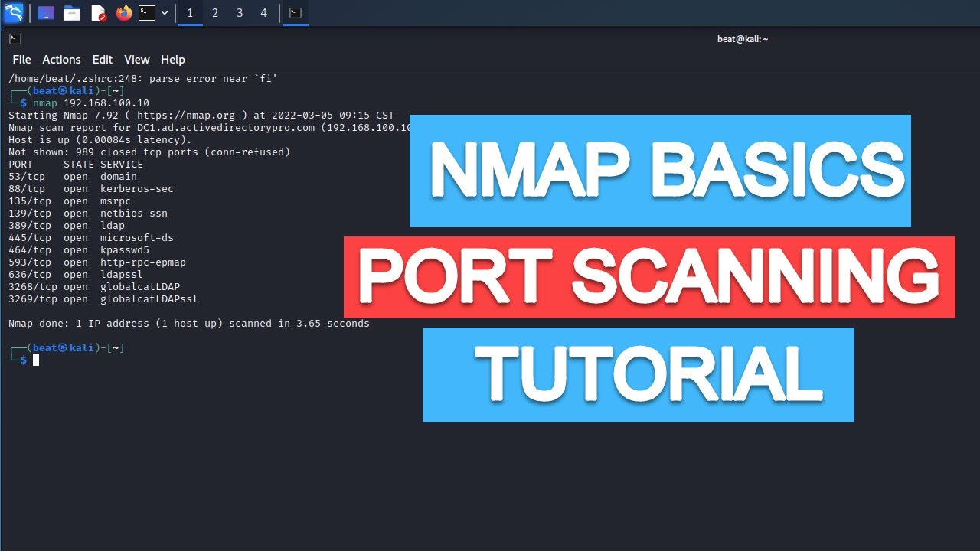Screen dimensions: 980x551
Task: Open the Actions menu
Action: coord(61,60)
